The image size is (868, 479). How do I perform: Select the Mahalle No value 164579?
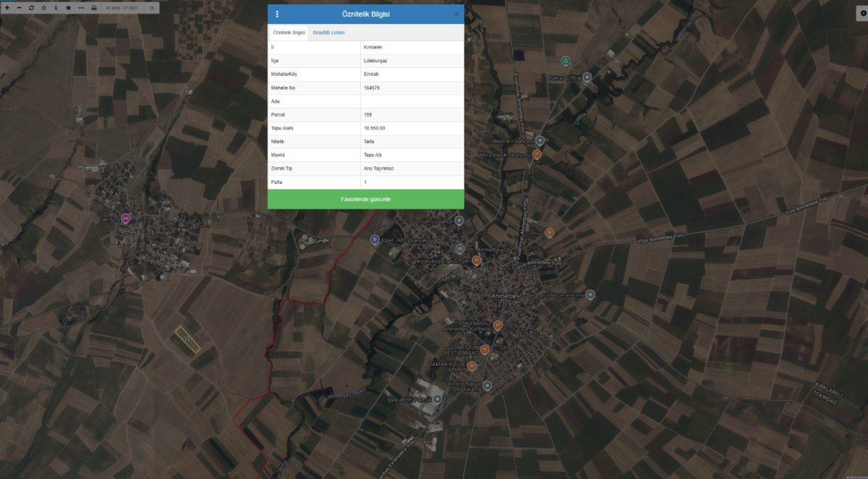(x=412, y=88)
